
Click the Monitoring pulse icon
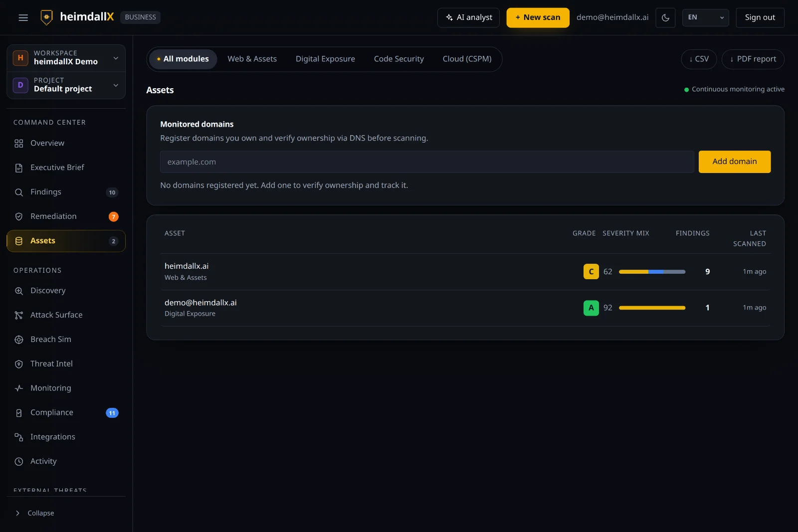tap(19, 388)
